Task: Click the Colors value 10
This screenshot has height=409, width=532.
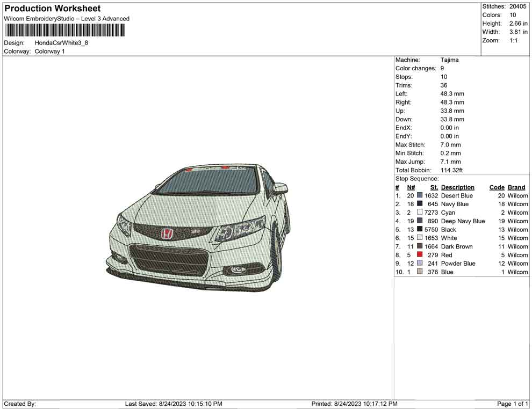Action: [x=513, y=15]
